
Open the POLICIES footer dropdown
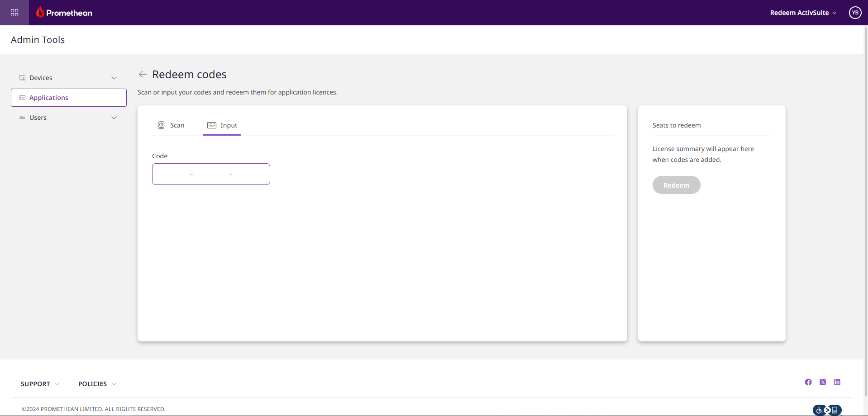(97, 384)
